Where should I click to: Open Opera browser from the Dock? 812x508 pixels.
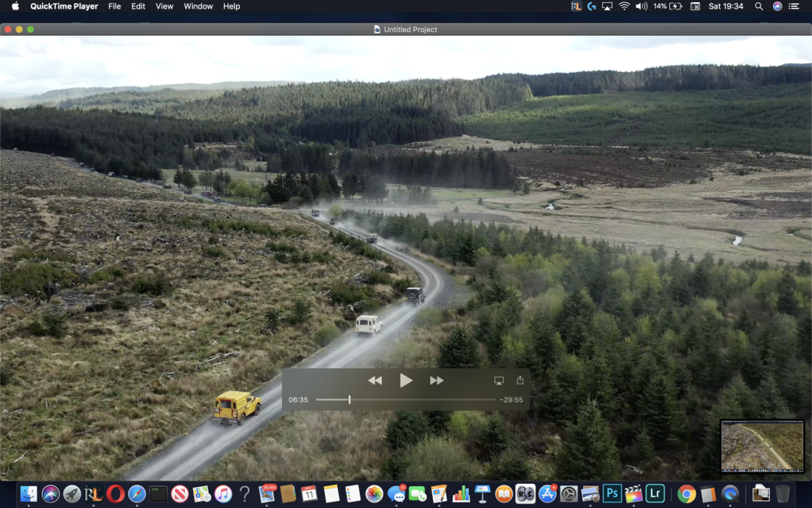click(x=115, y=493)
